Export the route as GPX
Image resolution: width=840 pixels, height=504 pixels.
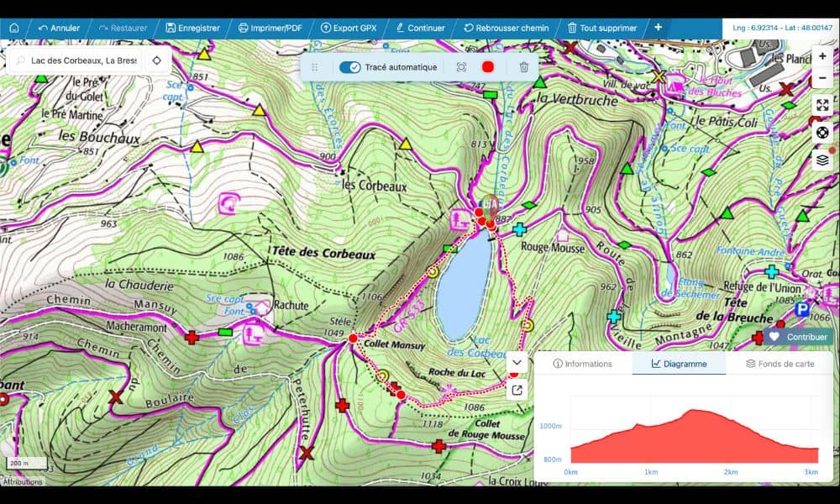pyautogui.click(x=349, y=28)
